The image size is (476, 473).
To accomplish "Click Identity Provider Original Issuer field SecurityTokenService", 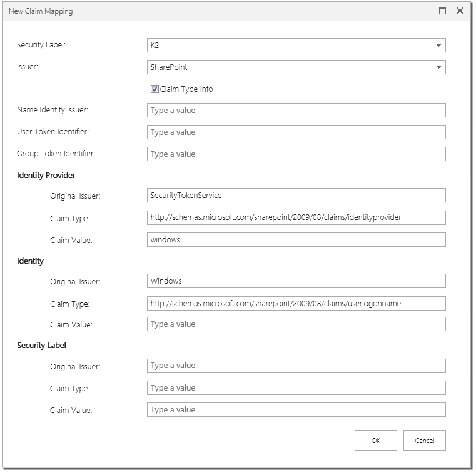I will coord(296,196).
